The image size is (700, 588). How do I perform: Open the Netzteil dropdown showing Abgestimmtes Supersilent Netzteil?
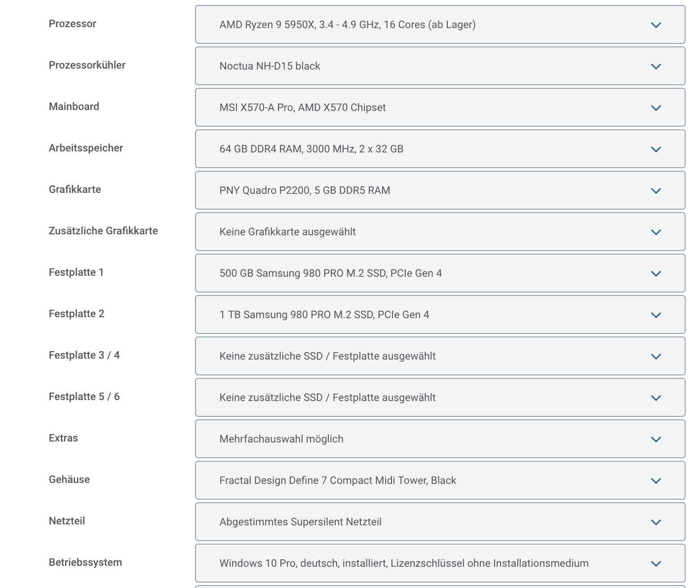(440, 522)
